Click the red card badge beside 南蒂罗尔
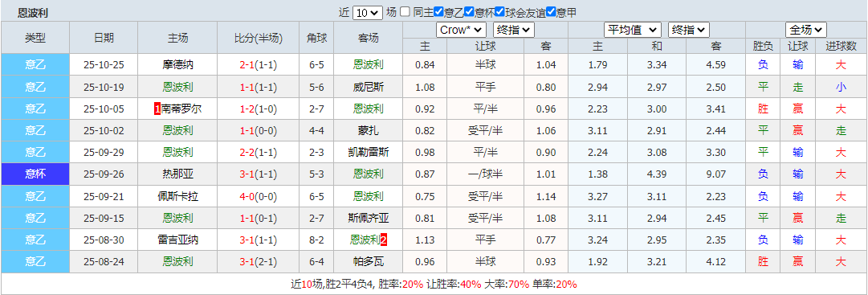 pyautogui.click(x=157, y=109)
